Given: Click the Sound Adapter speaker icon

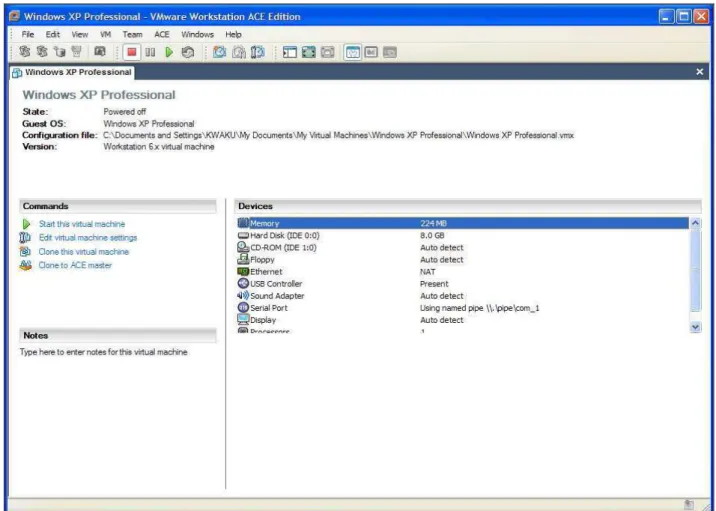Looking at the screenshot, I should tap(243, 295).
